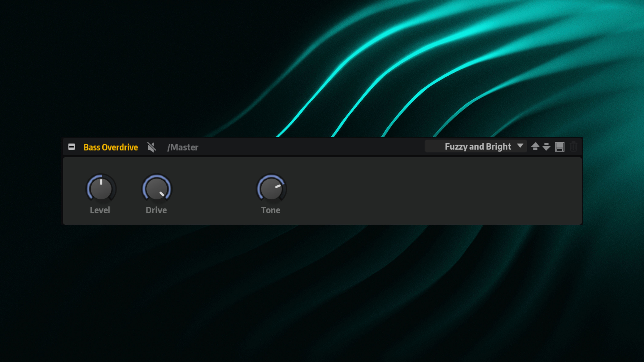Click the Drive text label
Viewport: 644px width, 362px height.
(x=156, y=210)
